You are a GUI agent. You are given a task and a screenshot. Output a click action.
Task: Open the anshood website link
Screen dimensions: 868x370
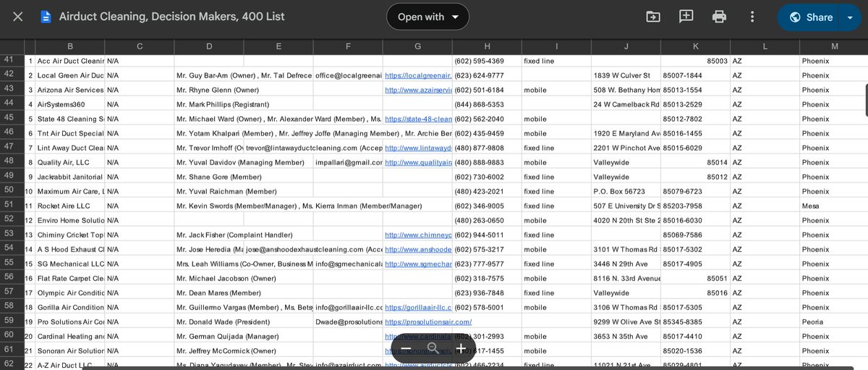pos(418,249)
